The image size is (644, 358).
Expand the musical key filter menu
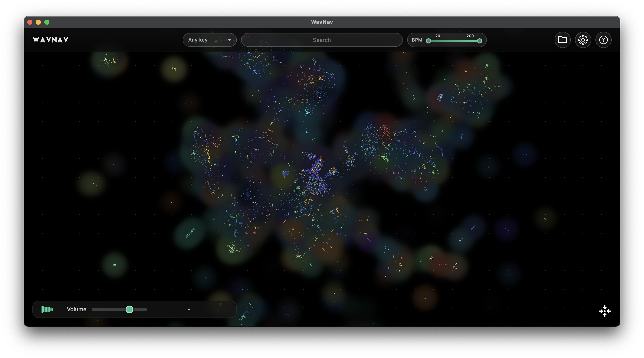[210, 40]
